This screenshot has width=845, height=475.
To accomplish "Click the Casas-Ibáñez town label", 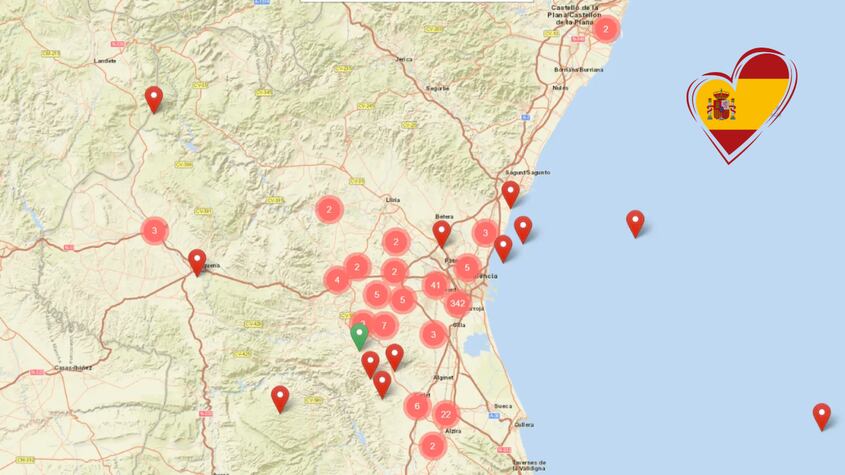I will click(x=73, y=368).
